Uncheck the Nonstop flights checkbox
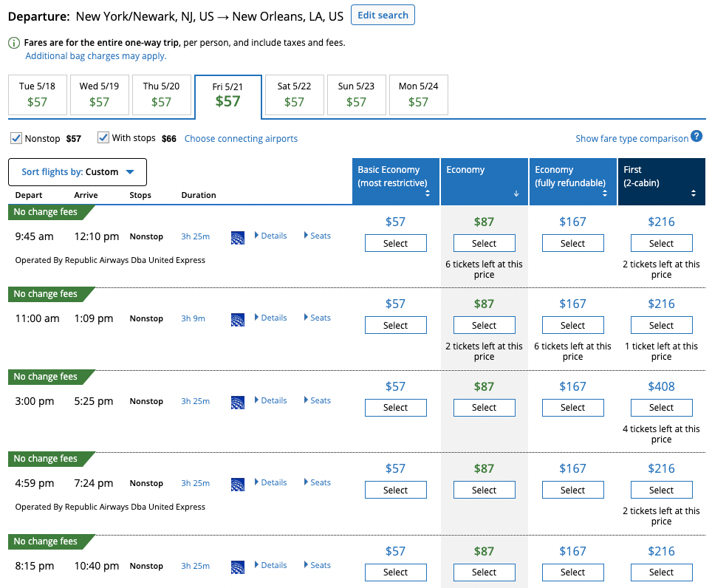 tap(16, 138)
